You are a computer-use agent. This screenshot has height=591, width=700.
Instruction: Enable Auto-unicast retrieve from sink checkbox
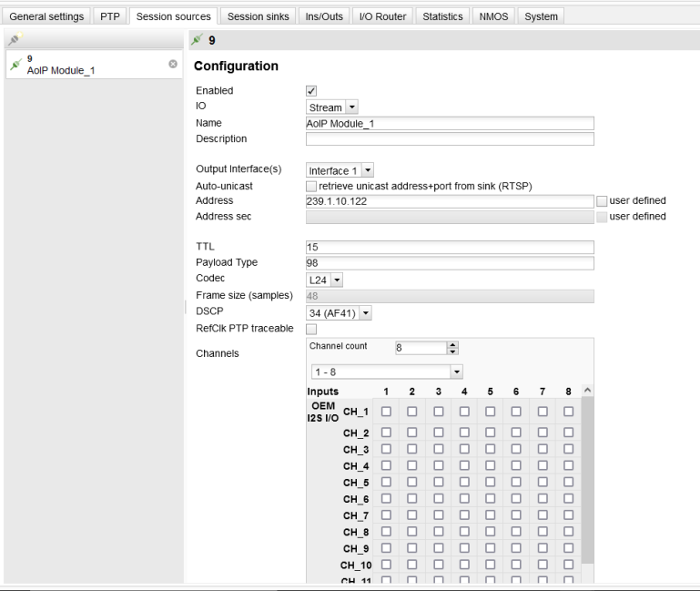point(311,186)
